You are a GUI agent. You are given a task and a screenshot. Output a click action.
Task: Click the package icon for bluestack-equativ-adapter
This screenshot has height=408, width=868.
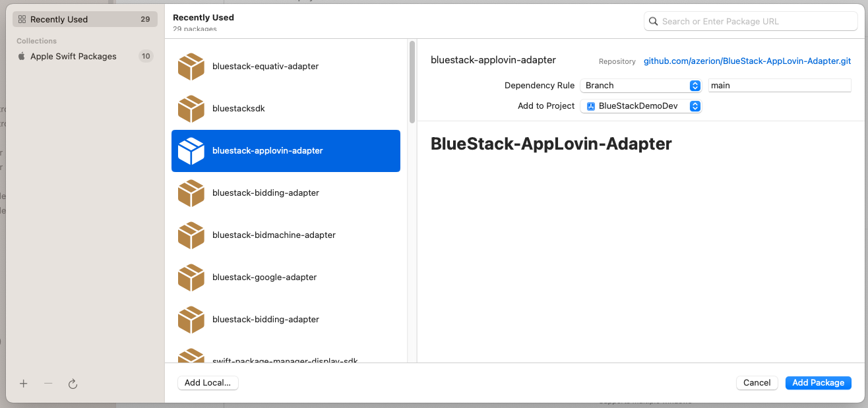pos(191,67)
